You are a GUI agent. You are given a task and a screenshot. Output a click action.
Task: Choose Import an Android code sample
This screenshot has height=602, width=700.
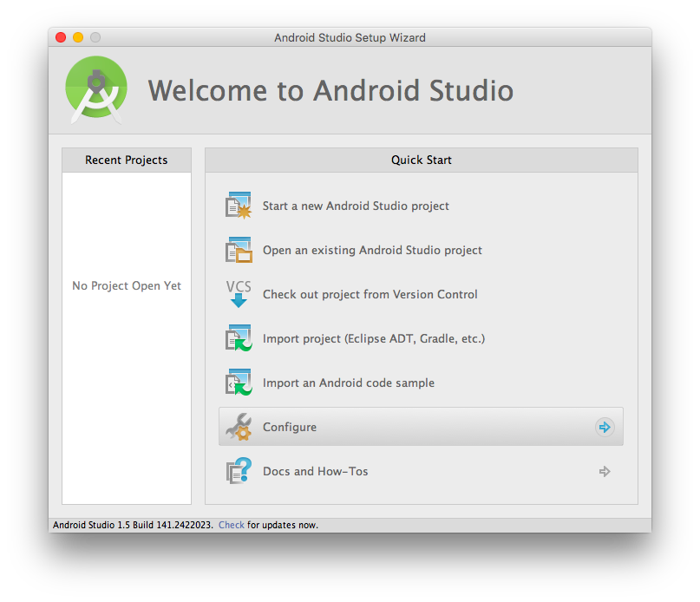point(348,383)
